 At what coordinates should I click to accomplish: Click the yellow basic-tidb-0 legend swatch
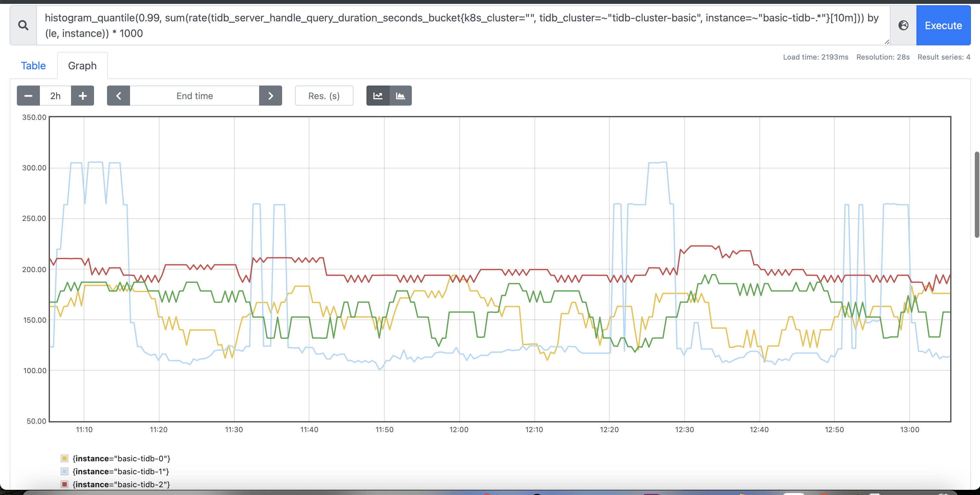coord(65,458)
